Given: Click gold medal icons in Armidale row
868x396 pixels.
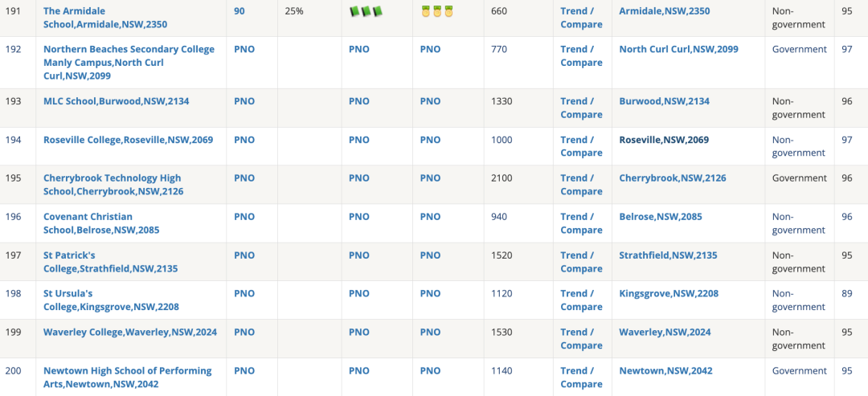Looking at the screenshot, I should point(437,11).
